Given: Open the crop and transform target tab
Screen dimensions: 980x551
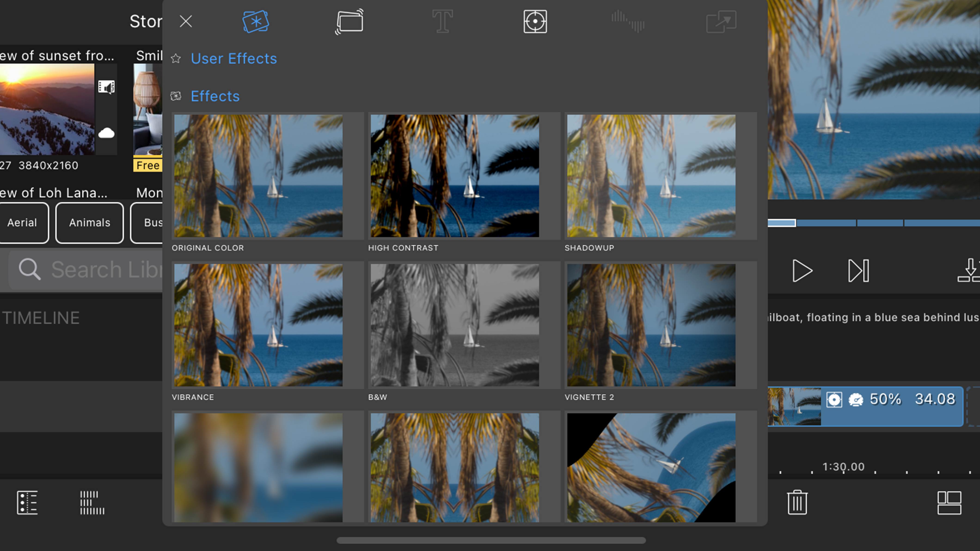Looking at the screenshot, I should pos(535,22).
